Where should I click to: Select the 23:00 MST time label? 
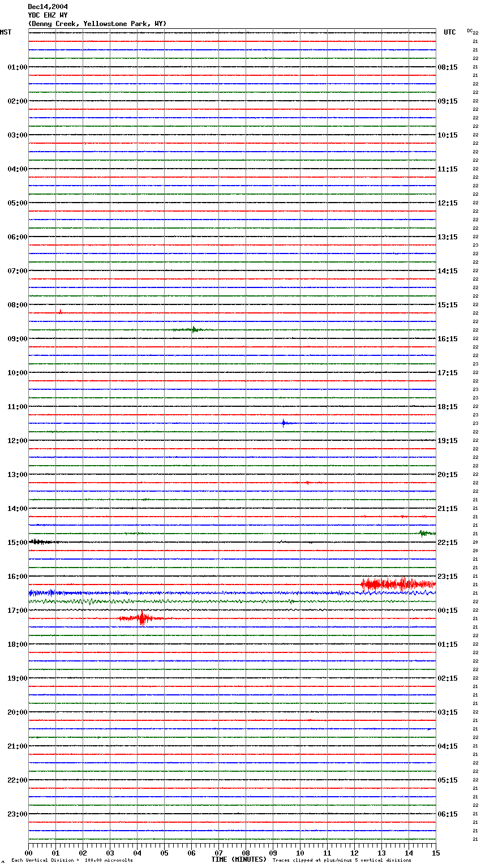coord(18,814)
